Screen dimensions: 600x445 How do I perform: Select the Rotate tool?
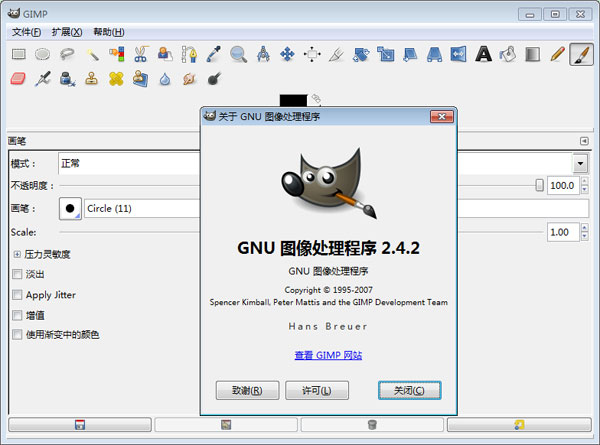(x=361, y=54)
